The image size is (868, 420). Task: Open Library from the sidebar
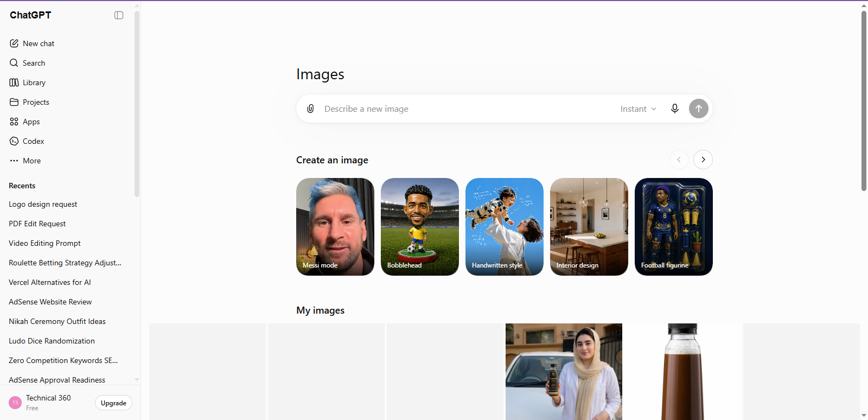point(67,82)
